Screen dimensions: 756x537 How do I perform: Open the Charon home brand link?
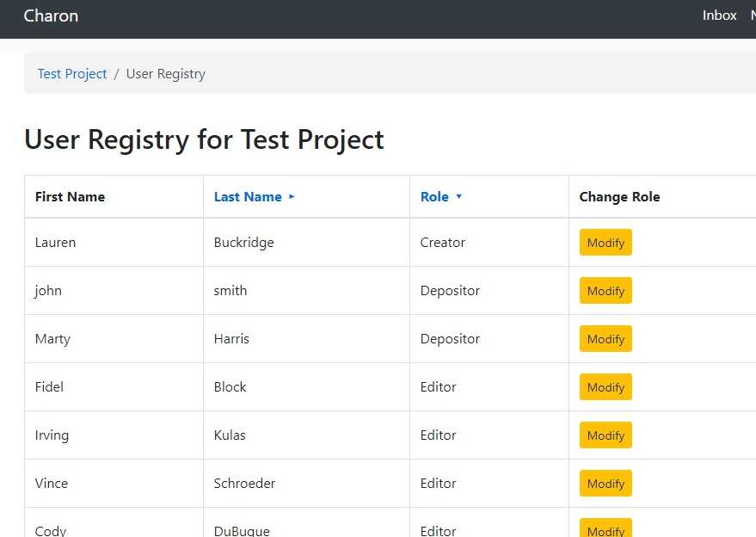click(x=51, y=15)
